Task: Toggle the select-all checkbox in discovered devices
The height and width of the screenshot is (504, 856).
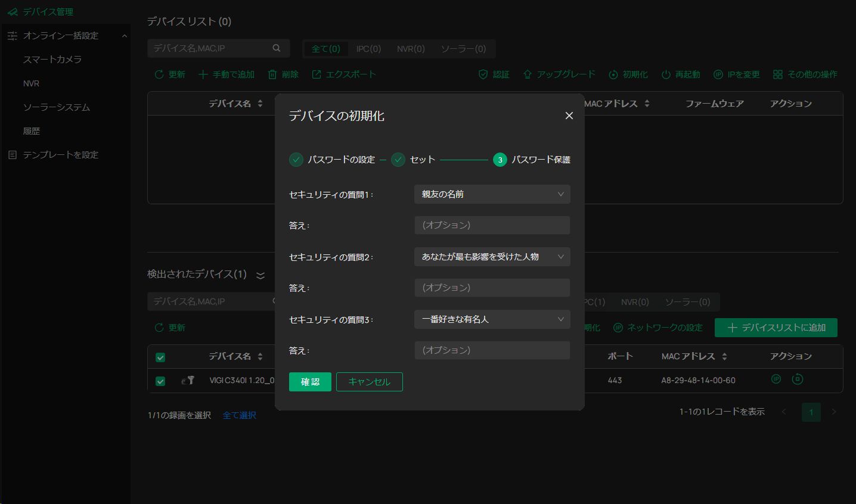Action: [x=160, y=357]
